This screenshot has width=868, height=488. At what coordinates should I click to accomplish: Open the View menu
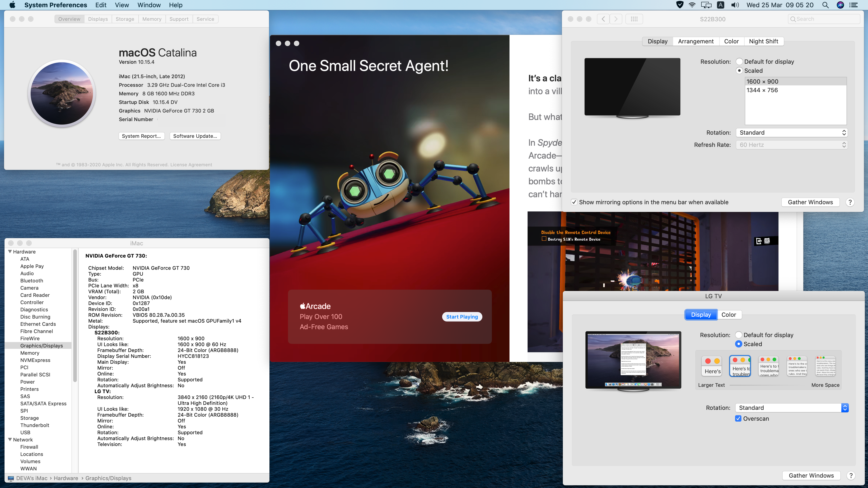(x=122, y=5)
